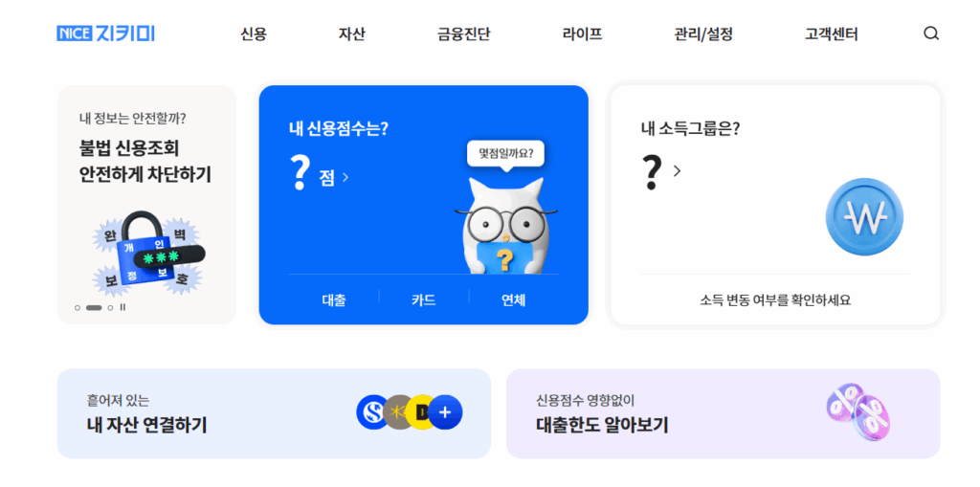
Task: Click the blue won coin icon
Action: click(x=864, y=216)
